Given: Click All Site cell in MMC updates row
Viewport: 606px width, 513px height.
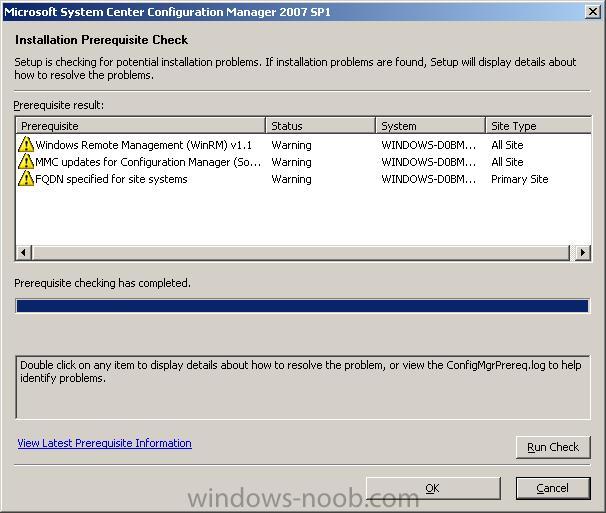Looking at the screenshot, I should click(x=507, y=162).
